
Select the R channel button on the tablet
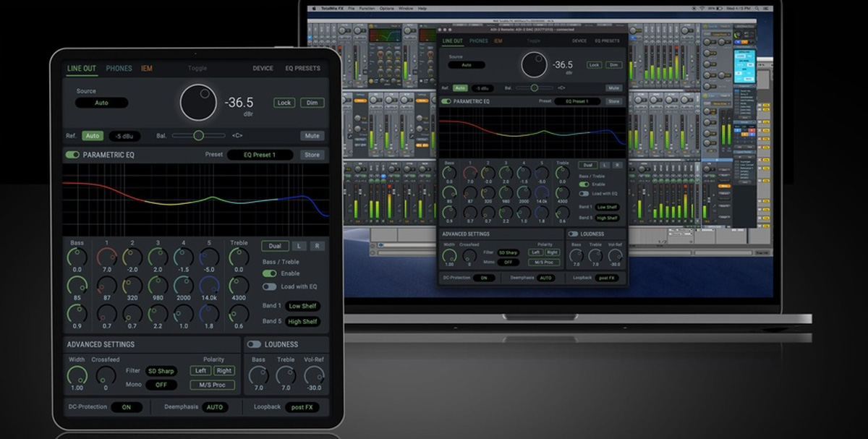click(317, 246)
